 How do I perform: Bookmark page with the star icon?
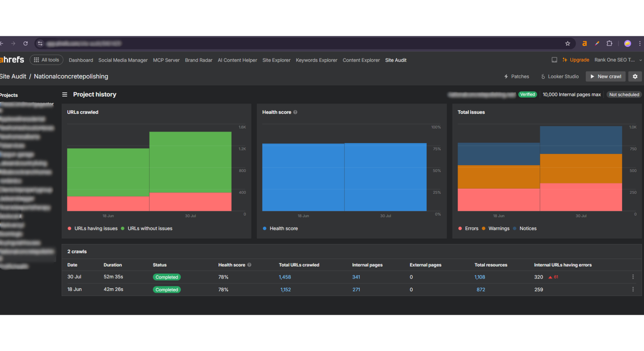click(568, 43)
